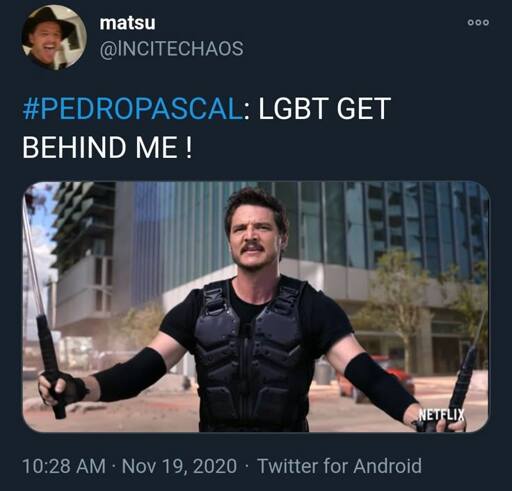512x491 pixels.
Task: Visit the @INCITECHAOS handle profile
Action: pos(171,49)
